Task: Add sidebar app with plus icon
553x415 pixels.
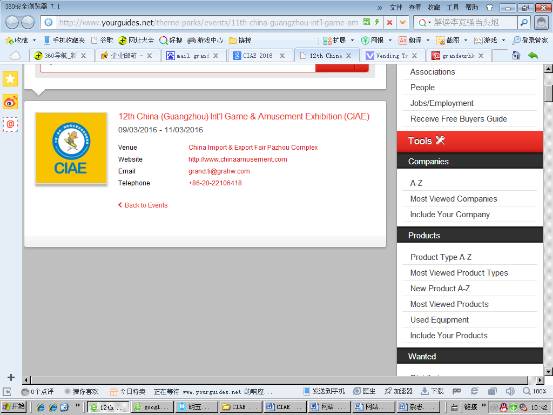Action: pos(11,377)
